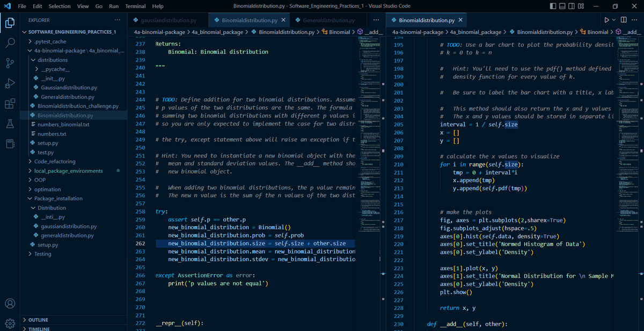This screenshot has height=331, width=644.
Task: Close the right group Binomialdistribution.py tab
Action: pyautogui.click(x=460, y=20)
